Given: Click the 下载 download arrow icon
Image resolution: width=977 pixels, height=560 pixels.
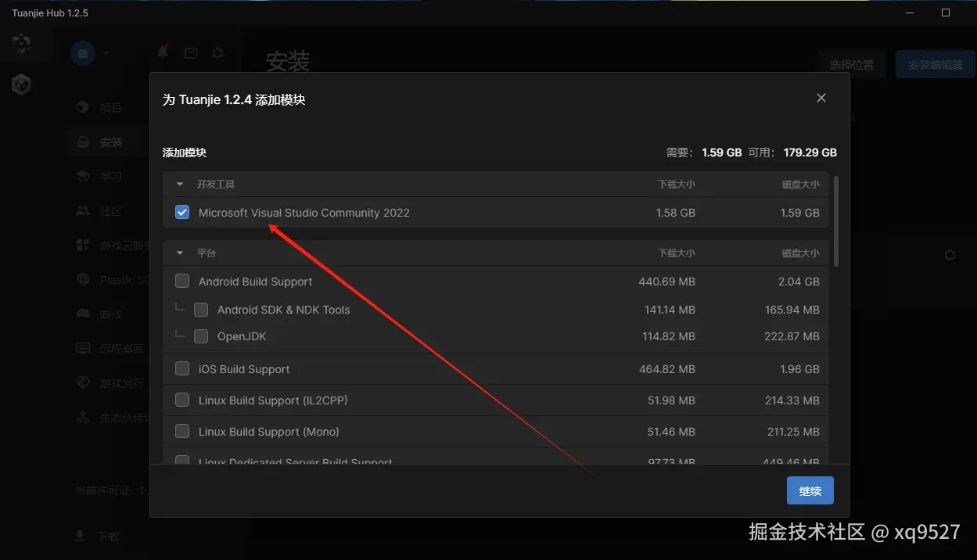Looking at the screenshot, I should tap(79, 536).
